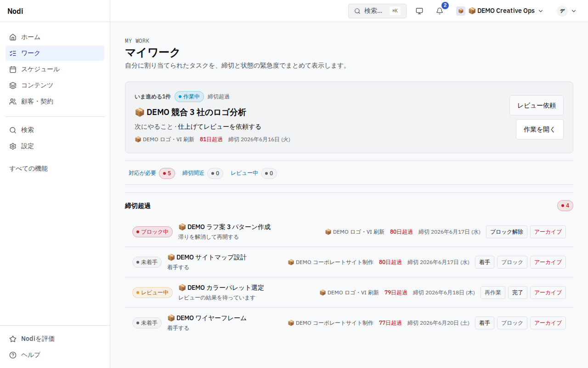
Task: Open the DEMO ワイヤーフレーム task title
Action: click(x=207, y=318)
